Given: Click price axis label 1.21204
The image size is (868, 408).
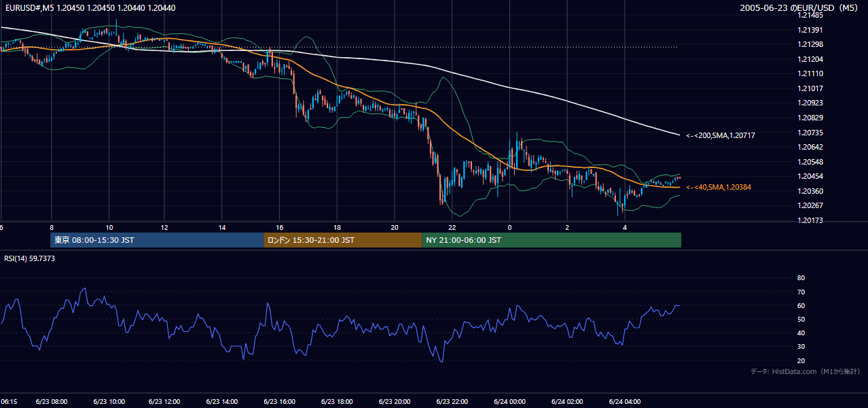Looking at the screenshot, I should [810, 59].
